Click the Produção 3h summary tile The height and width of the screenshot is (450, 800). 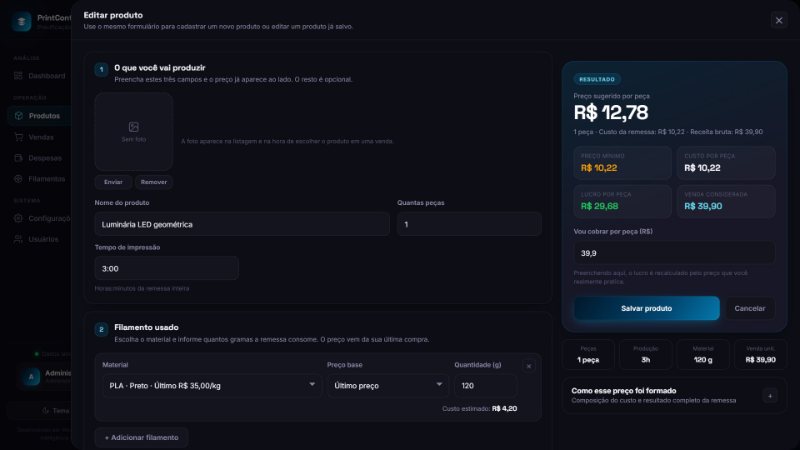coord(645,355)
